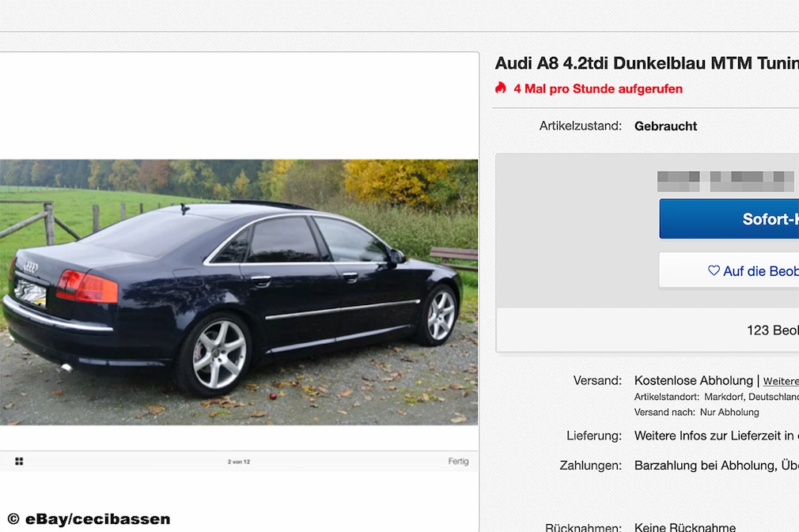This screenshot has width=799, height=532.
Task: Click the '123 Beobachter' count text
Action: (773, 330)
